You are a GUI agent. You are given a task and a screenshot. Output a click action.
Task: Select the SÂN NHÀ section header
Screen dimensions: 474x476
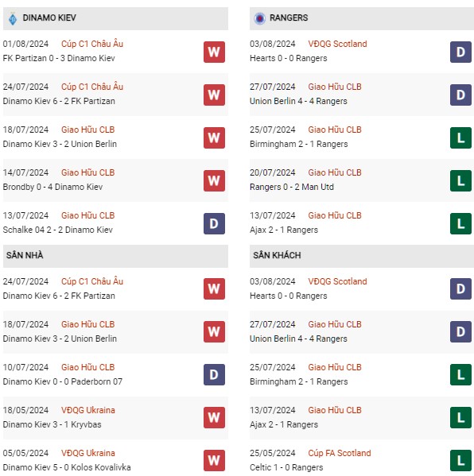point(115,255)
